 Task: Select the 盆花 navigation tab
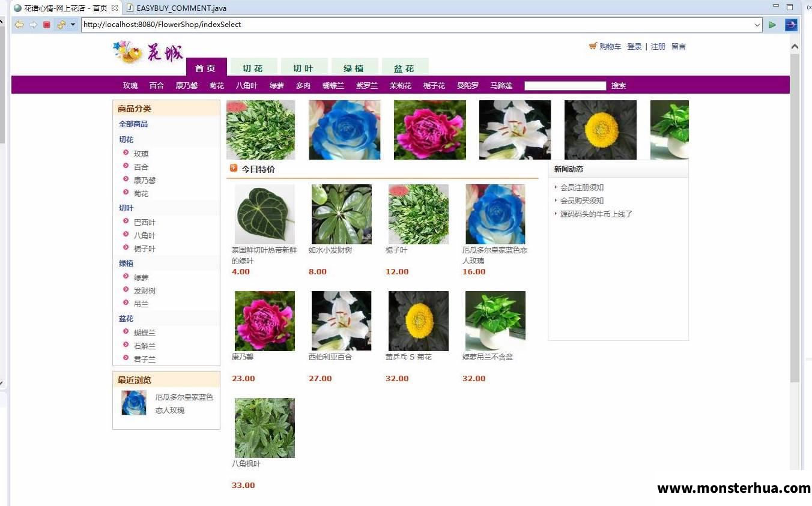point(405,67)
